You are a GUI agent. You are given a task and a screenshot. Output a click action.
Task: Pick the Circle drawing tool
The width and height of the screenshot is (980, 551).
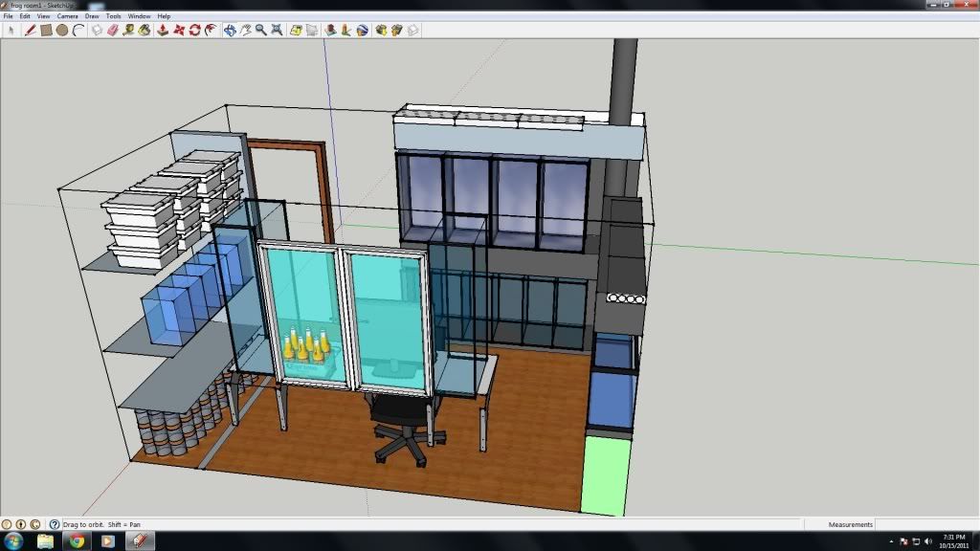[x=61, y=30]
